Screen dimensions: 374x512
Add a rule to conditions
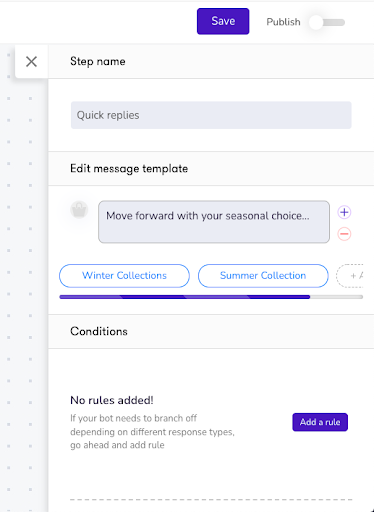(320, 422)
